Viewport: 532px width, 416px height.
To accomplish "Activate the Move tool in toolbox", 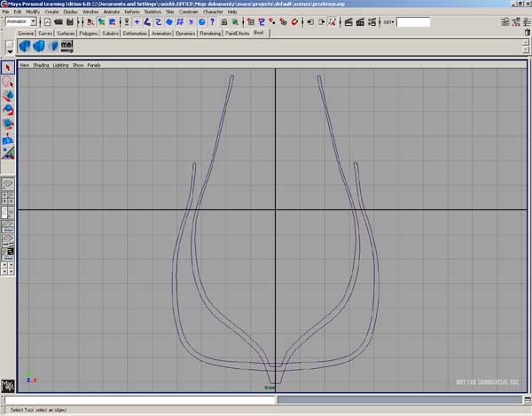I will coord(8,96).
